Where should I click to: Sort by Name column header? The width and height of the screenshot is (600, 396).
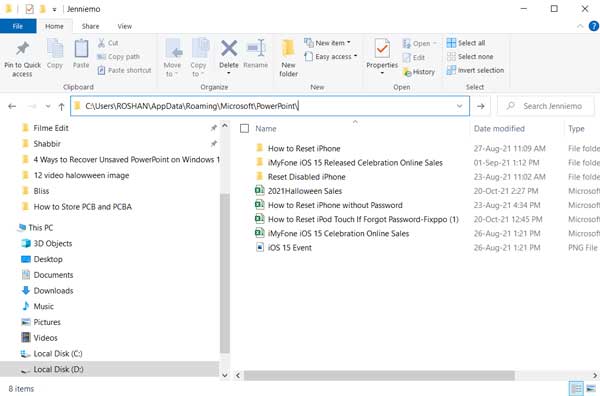pos(266,129)
